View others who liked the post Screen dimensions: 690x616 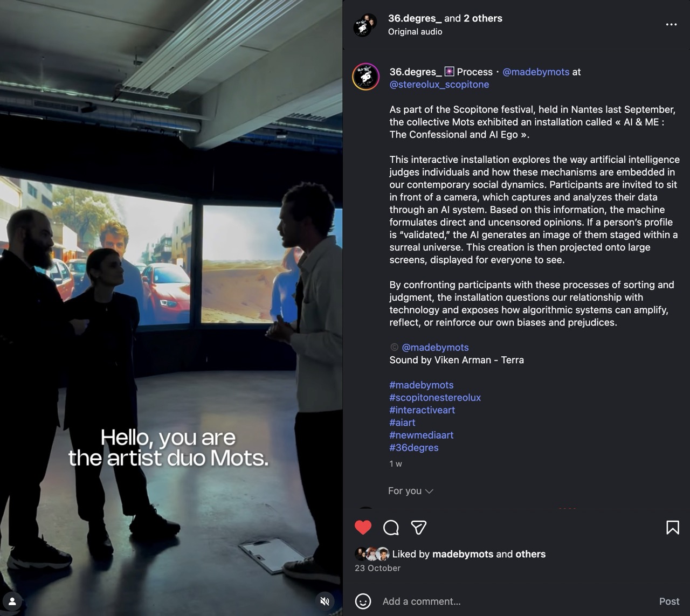click(x=530, y=554)
